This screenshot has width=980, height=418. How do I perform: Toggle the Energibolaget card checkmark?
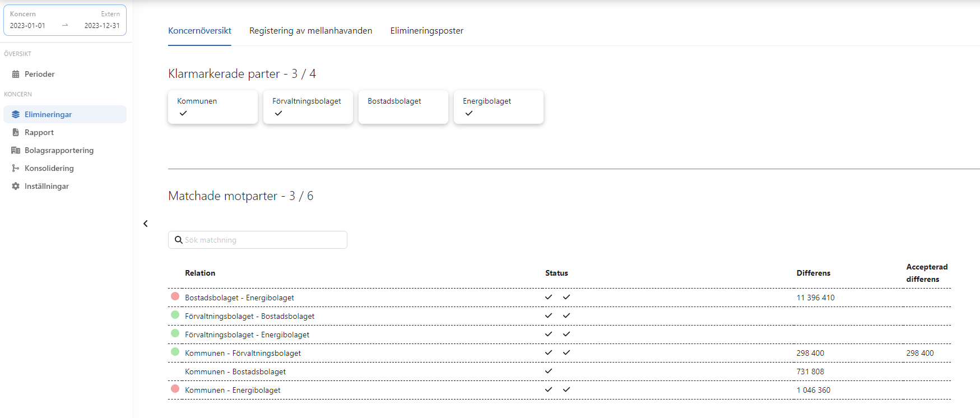tap(469, 113)
